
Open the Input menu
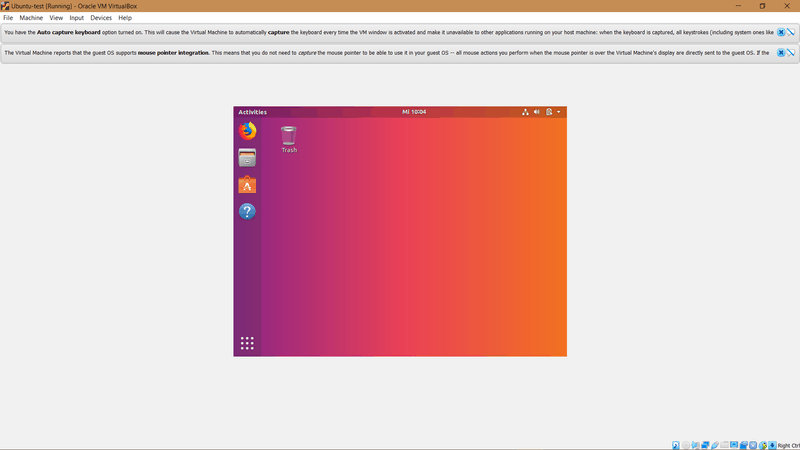pyautogui.click(x=77, y=18)
